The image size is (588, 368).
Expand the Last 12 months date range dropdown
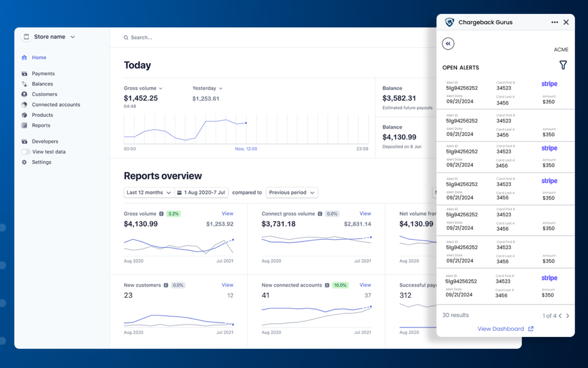[x=148, y=192]
